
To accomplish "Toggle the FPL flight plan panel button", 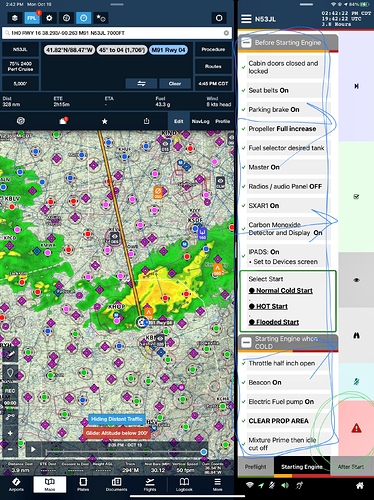I will click(x=32, y=18).
